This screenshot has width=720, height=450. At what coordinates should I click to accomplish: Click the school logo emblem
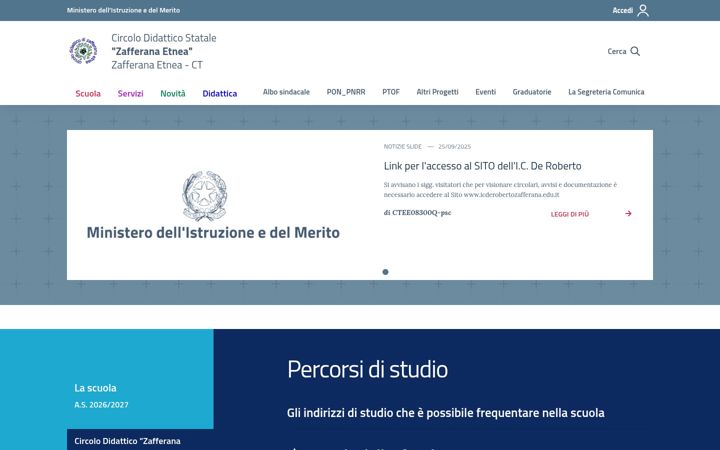(83, 51)
